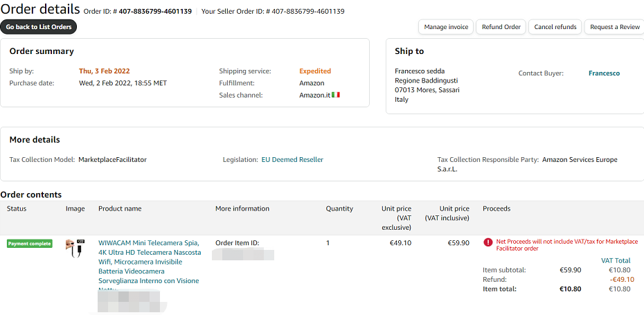Click the Proceeds column header

coord(497,208)
